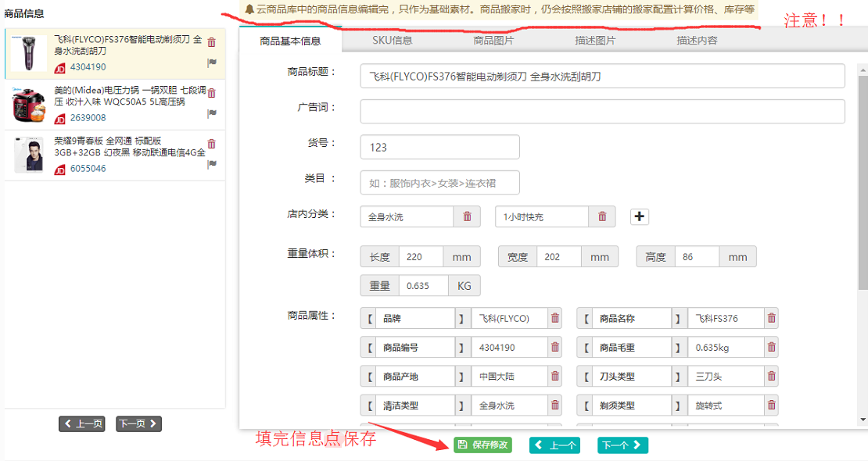Delete the 品牌 attribute row

coord(554,318)
